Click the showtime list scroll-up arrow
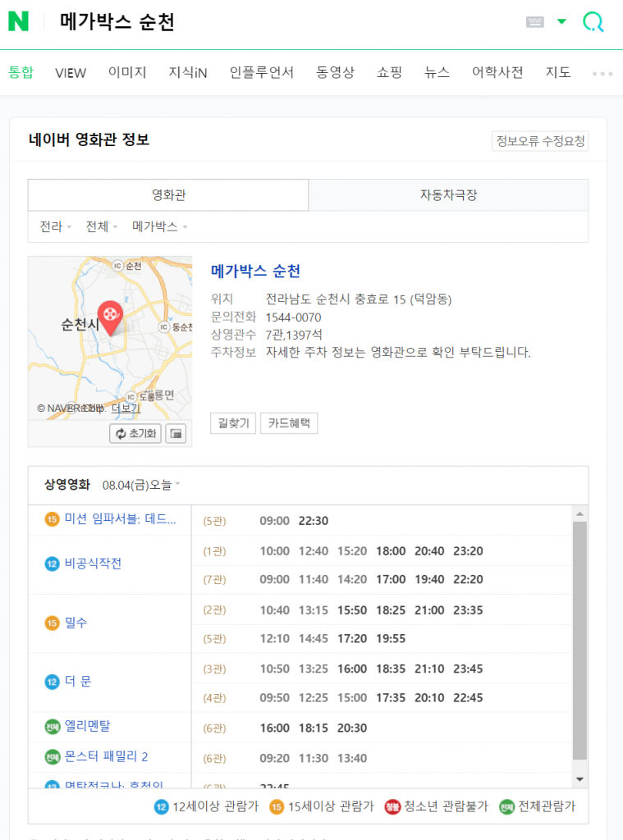Screen dimensions: 623x840 coord(579,514)
